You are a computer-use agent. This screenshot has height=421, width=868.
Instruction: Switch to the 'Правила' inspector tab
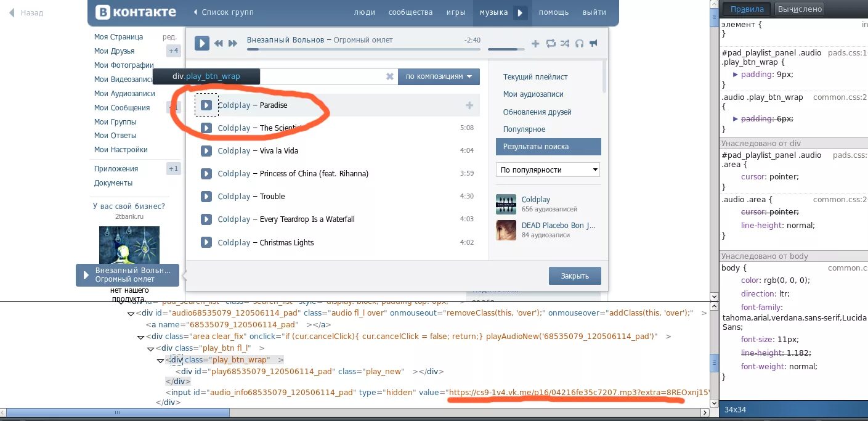point(747,9)
